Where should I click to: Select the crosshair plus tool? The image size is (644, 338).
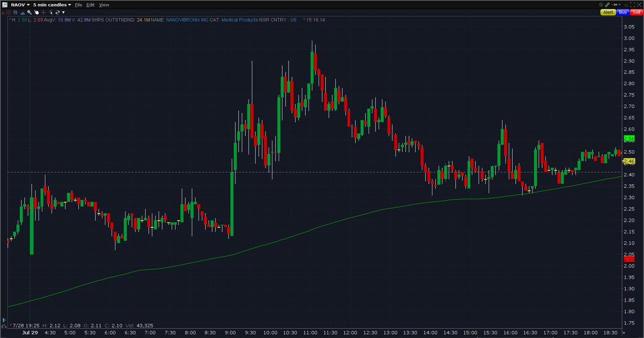click(x=43, y=12)
